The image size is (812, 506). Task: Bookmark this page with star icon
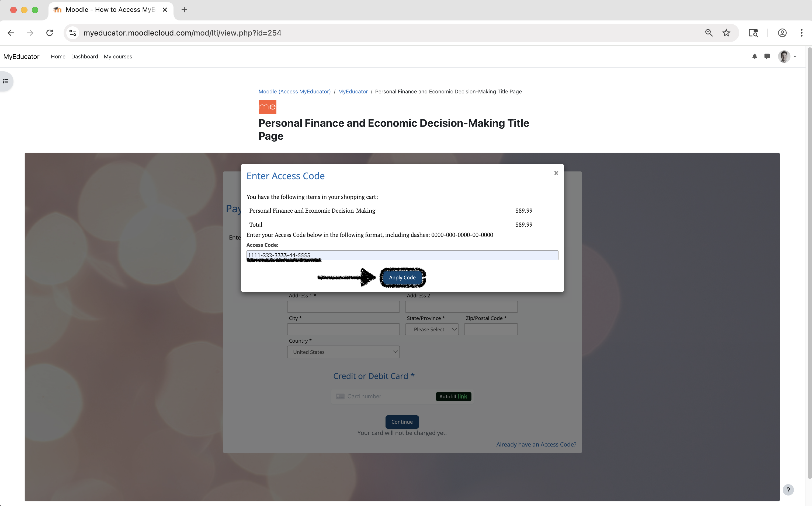click(x=726, y=33)
